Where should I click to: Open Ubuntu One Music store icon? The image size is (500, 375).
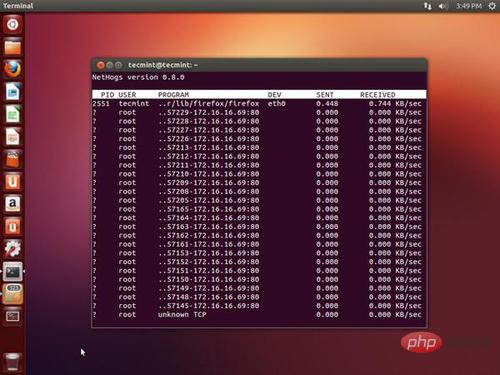click(x=13, y=227)
